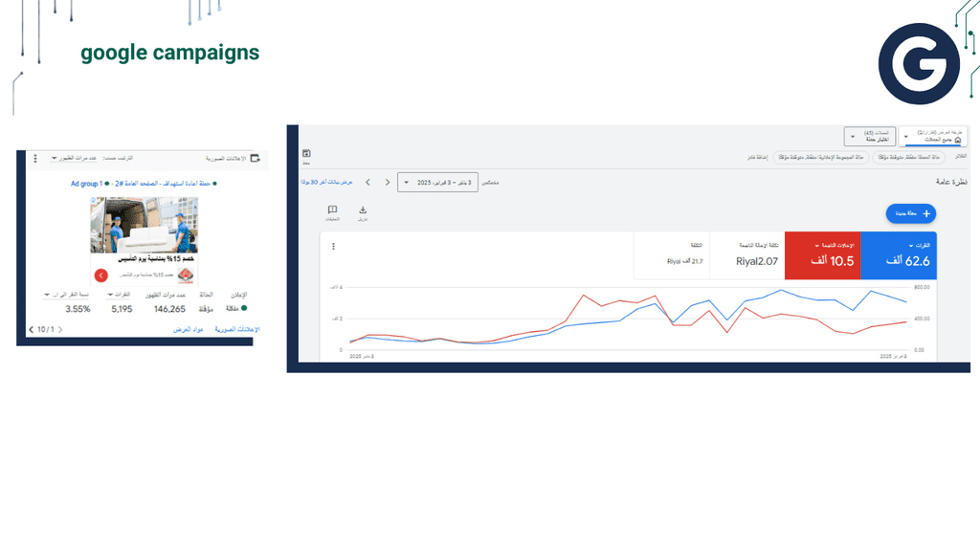Click the image ads panel icon
Screen dimensions: 980x551
click(x=255, y=159)
